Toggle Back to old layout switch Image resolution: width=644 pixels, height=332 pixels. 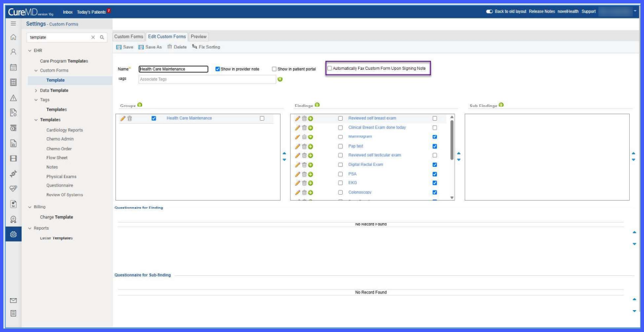489,11
